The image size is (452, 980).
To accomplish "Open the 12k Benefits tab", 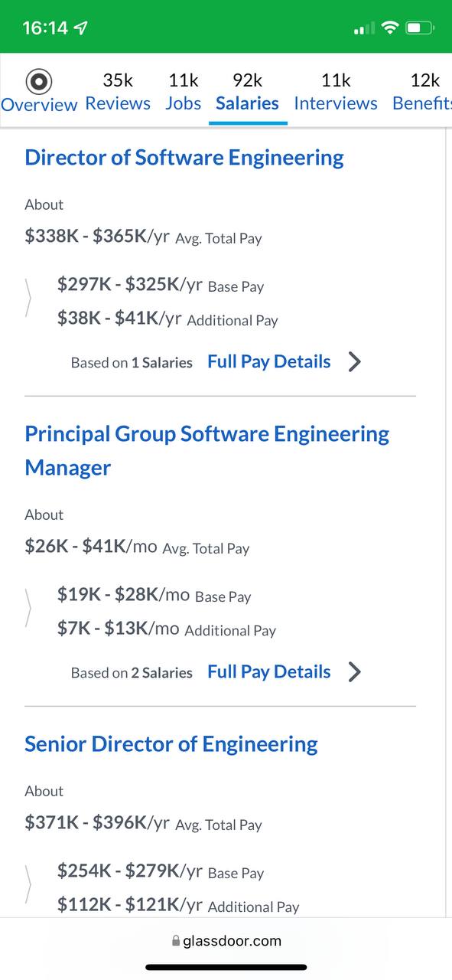I will pos(422,91).
